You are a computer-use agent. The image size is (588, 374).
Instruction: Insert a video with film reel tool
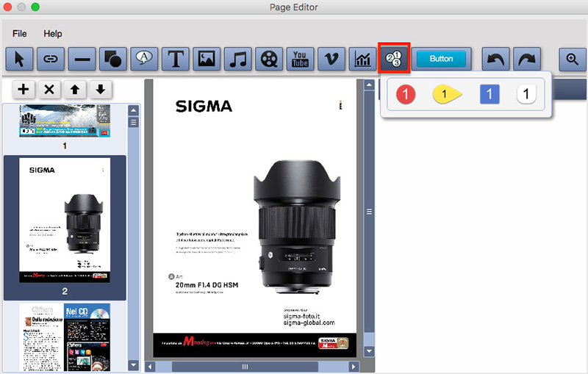tap(269, 59)
